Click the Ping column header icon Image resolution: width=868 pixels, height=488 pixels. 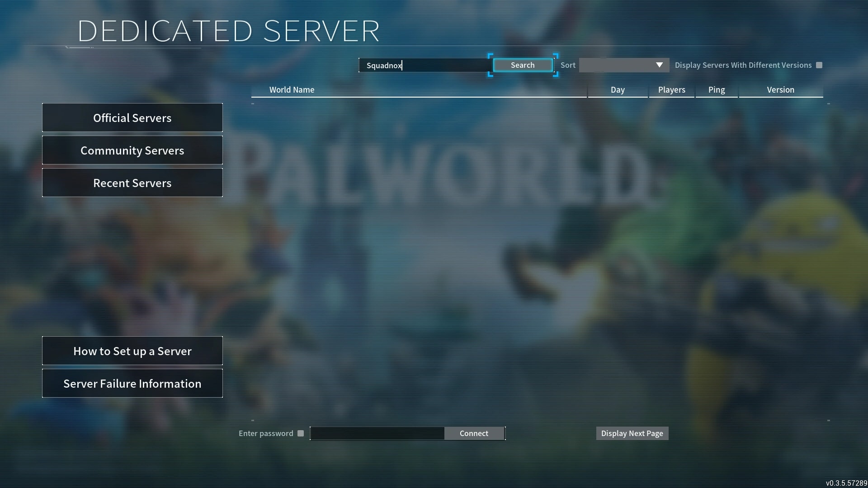(x=716, y=89)
